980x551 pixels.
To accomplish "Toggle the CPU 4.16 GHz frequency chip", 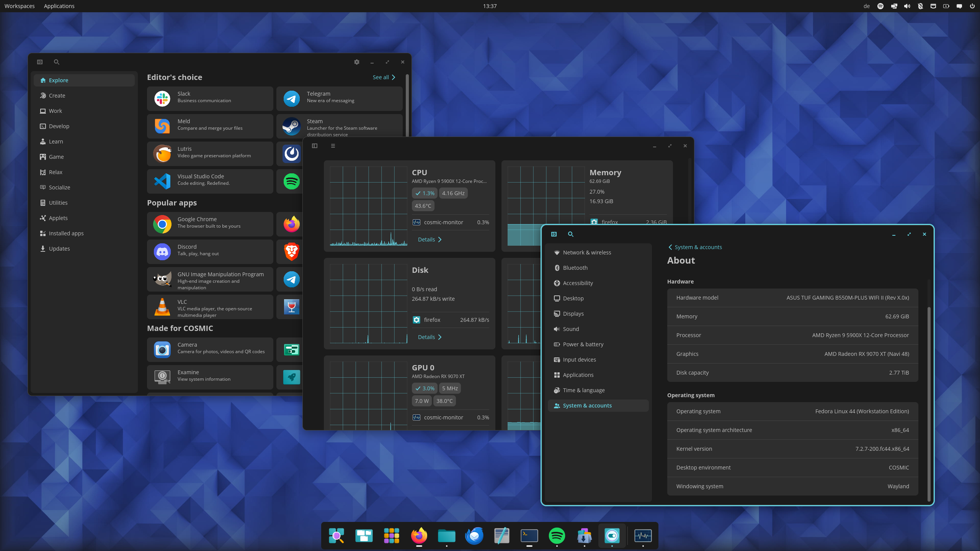I will coord(453,193).
